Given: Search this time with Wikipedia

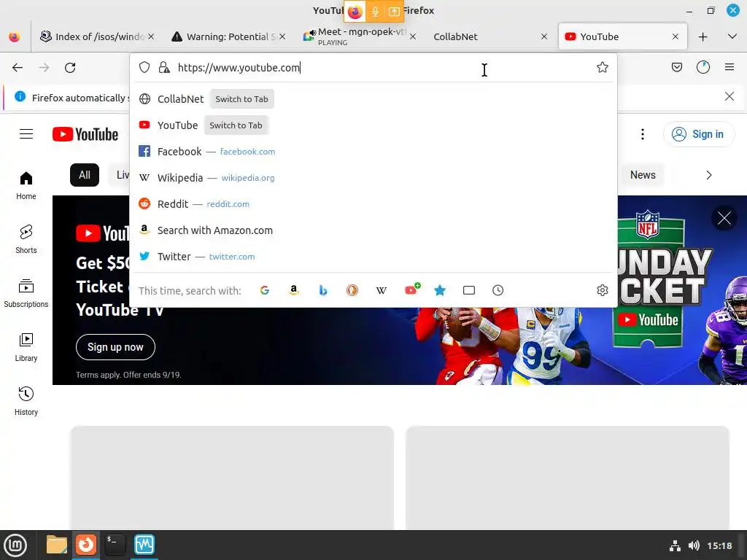Looking at the screenshot, I should click(381, 290).
